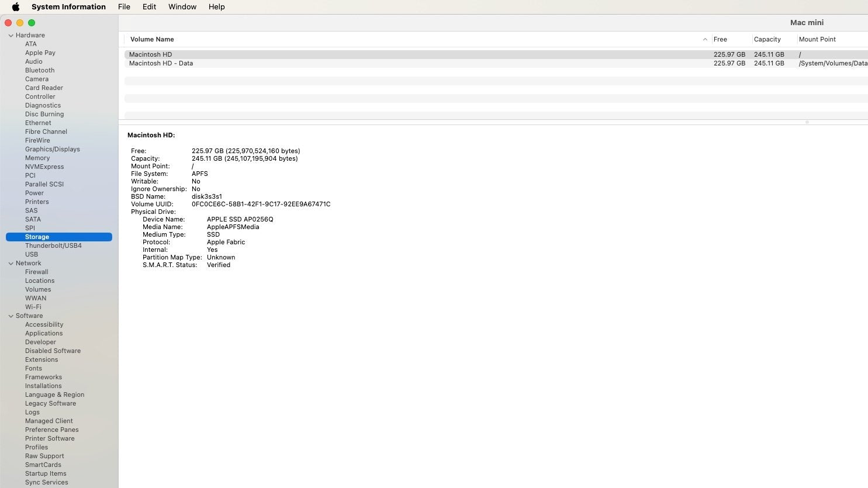Select USB under Hardware
Screen dimensions: 868x488
click(x=32, y=254)
